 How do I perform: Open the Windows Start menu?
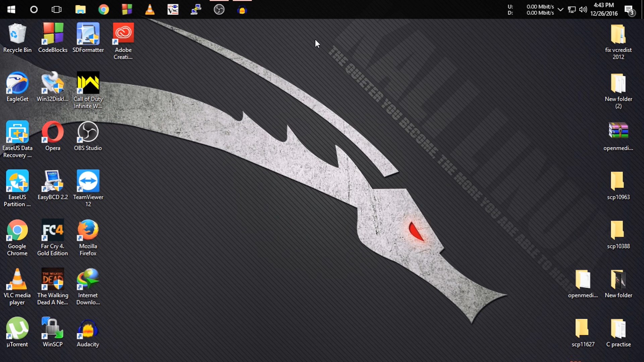[11, 9]
